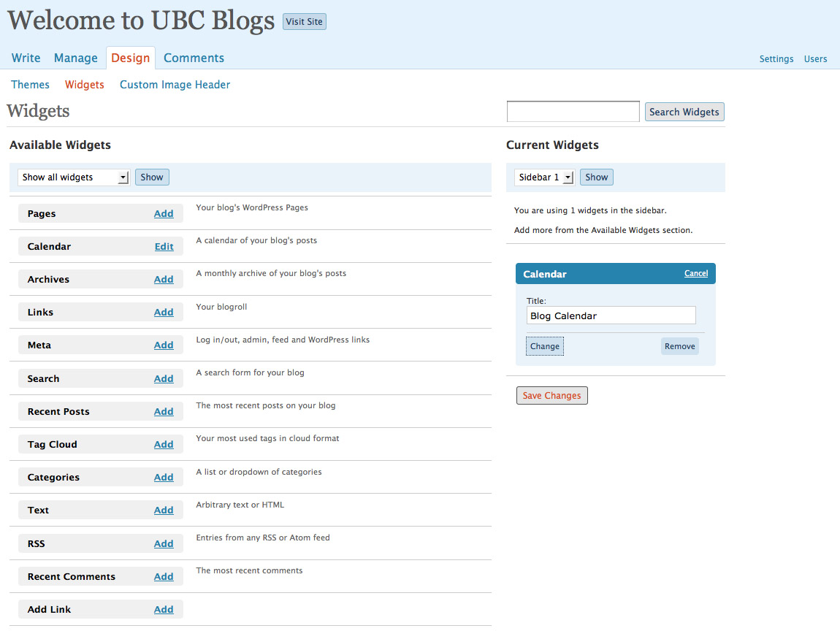
Task: Add the Categories widget
Action: [164, 478]
